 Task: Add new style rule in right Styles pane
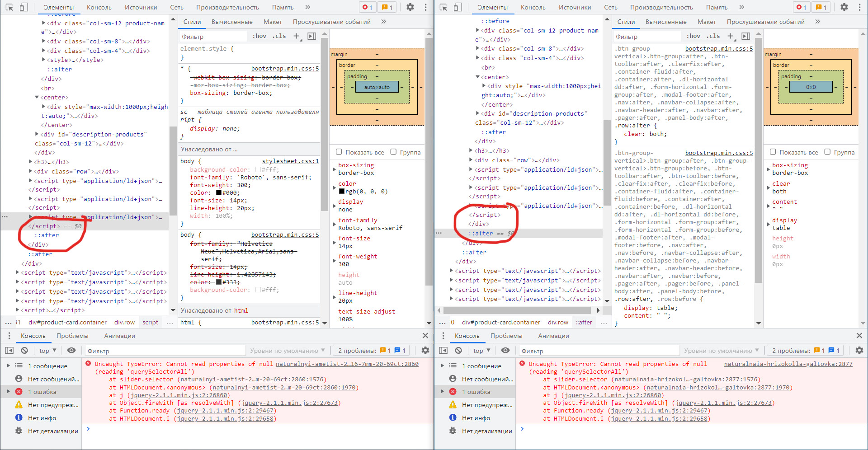[731, 36]
